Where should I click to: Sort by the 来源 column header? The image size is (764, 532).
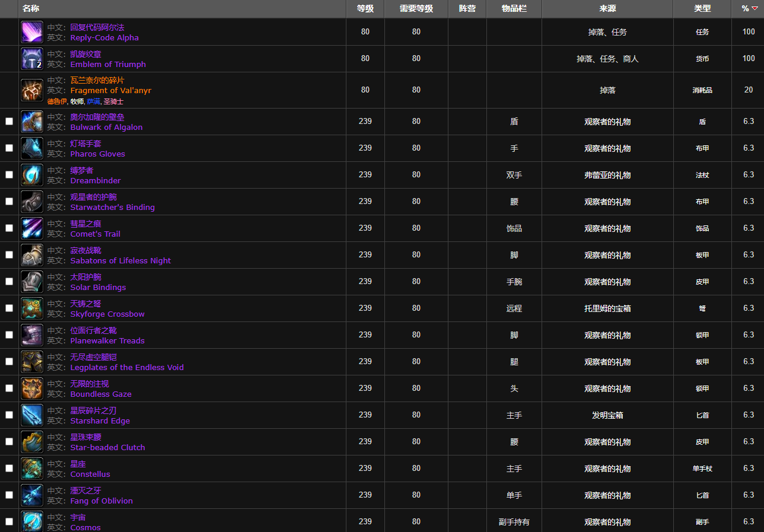607,9
